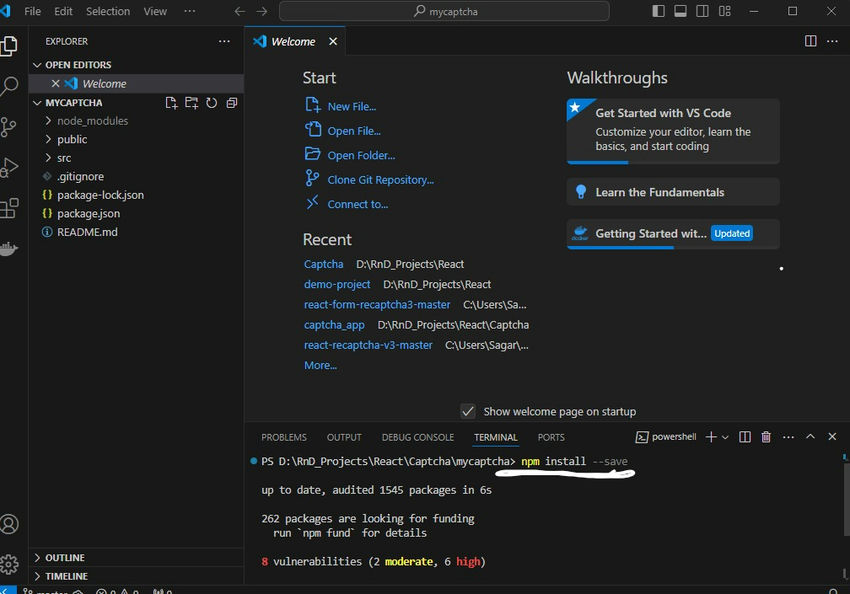
Task: Click the mycaptcha command center search box
Action: tap(444, 11)
